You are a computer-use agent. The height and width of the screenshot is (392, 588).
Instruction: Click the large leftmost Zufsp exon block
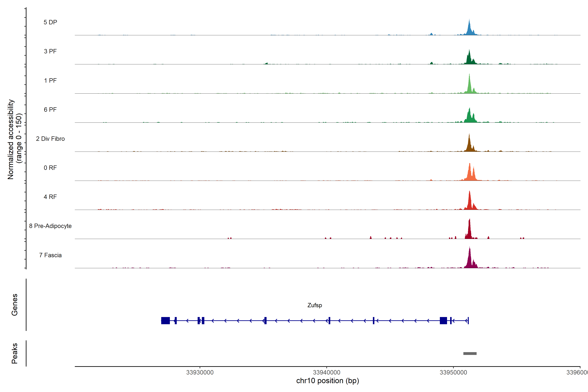(165, 320)
